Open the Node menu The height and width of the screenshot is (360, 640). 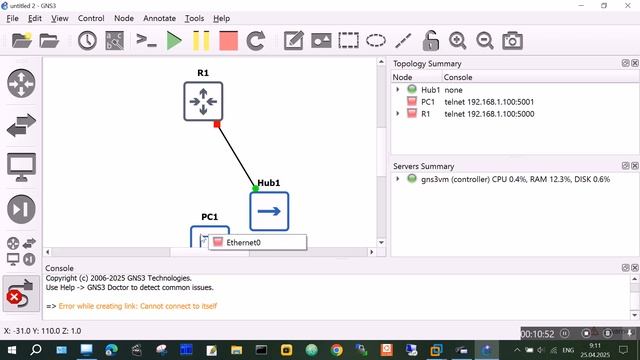click(x=124, y=18)
